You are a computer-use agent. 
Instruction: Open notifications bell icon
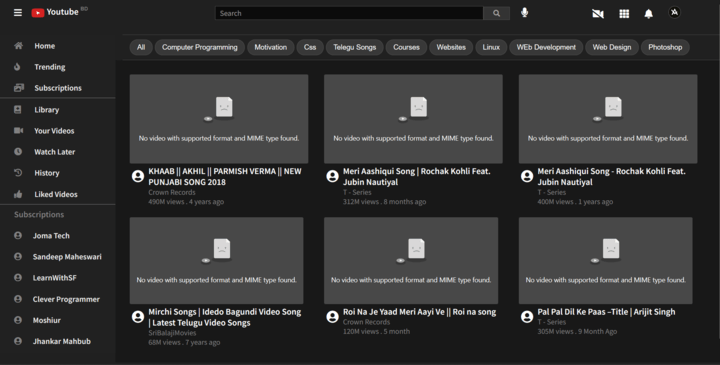click(x=648, y=13)
